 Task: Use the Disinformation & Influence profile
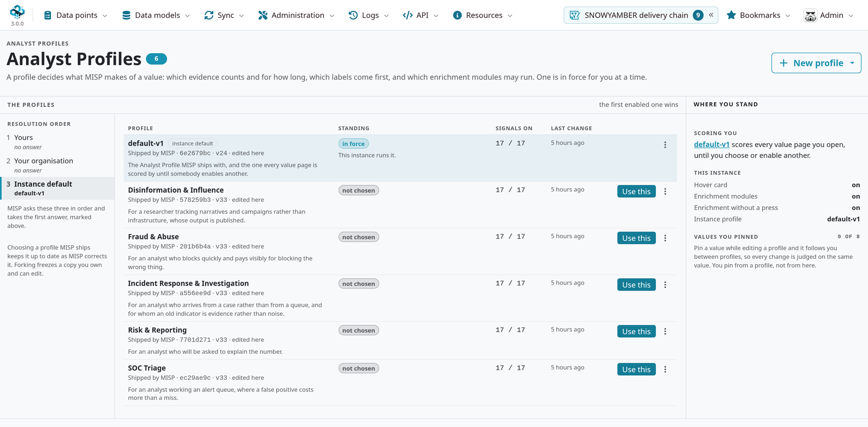tap(636, 192)
